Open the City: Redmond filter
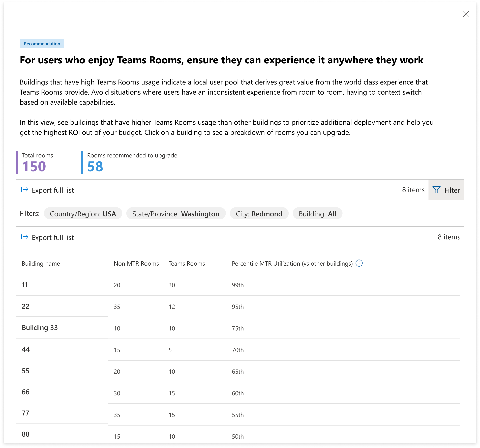This screenshot has height=448, width=480. (259, 214)
